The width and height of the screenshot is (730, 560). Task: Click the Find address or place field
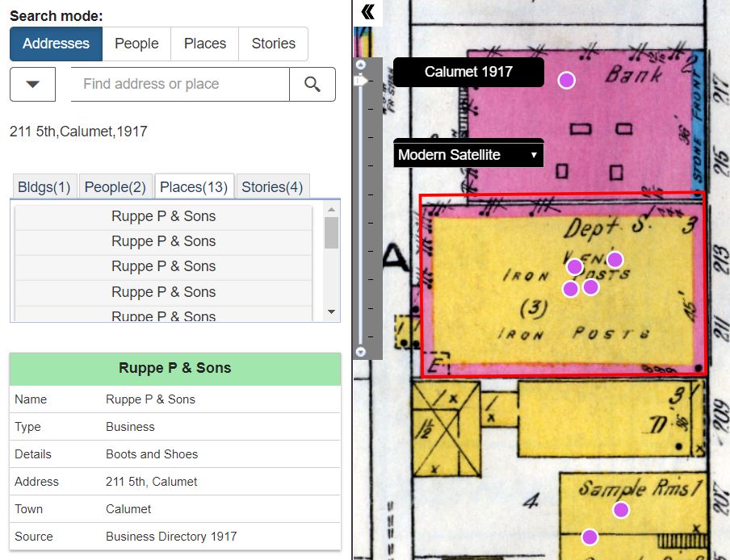tap(180, 84)
